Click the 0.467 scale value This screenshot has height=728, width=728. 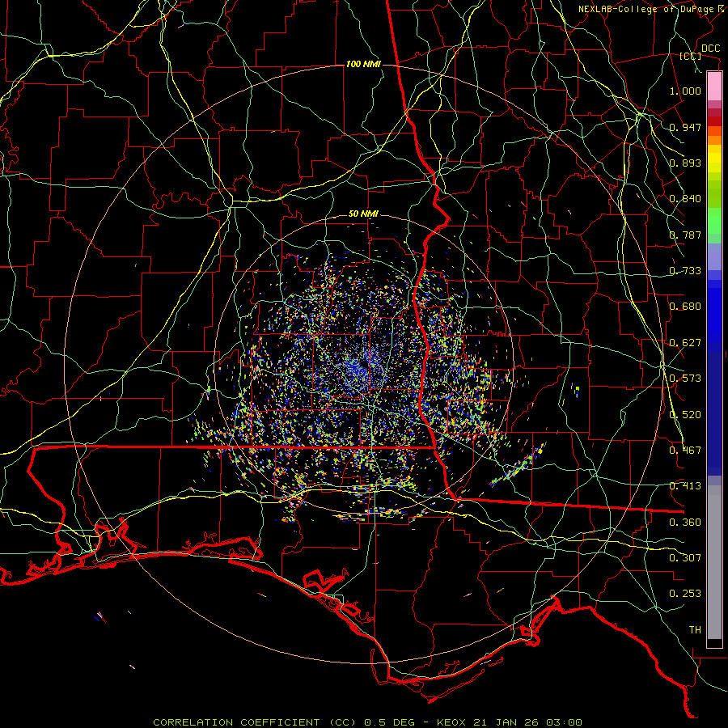(685, 451)
